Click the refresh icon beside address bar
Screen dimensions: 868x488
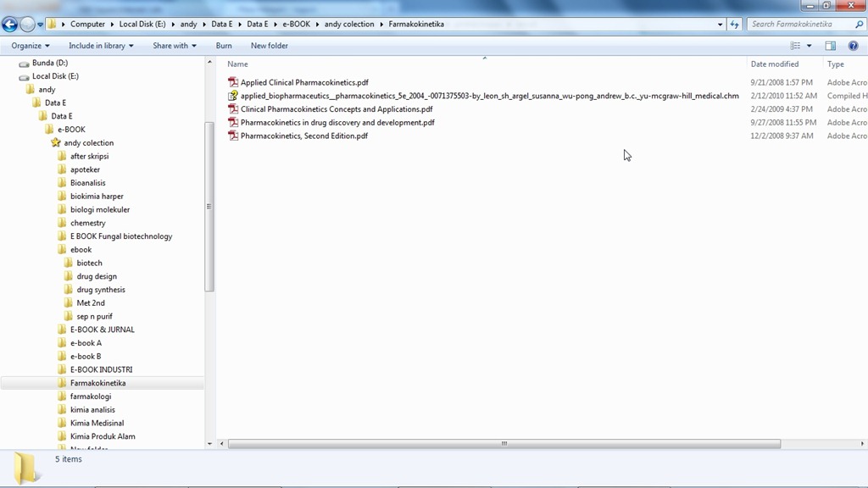click(x=734, y=25)
